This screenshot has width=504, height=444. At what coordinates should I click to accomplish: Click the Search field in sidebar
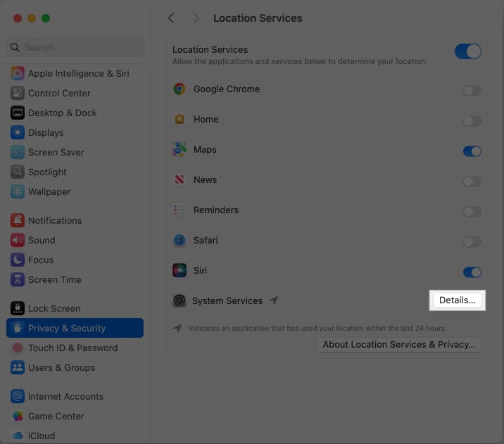[75, 47]
